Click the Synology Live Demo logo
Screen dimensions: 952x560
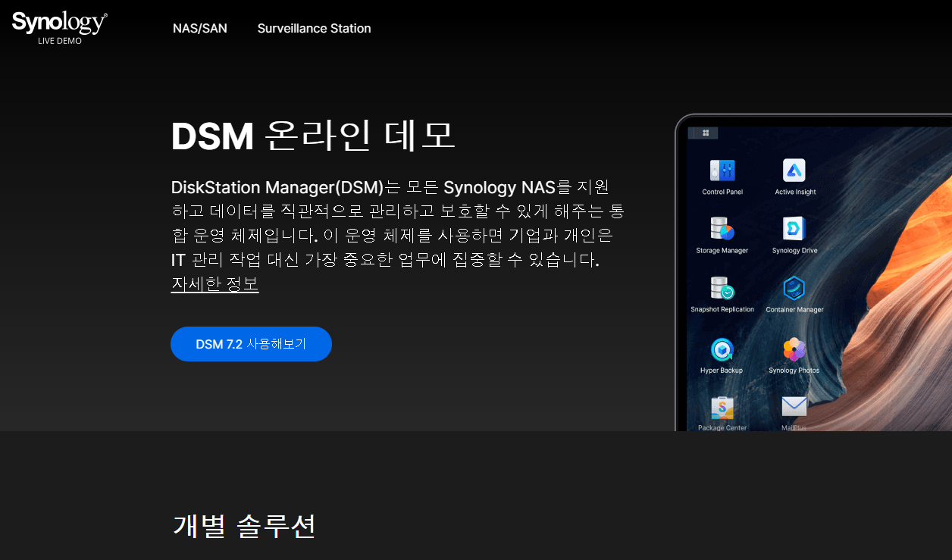click(x=59, y=27)
